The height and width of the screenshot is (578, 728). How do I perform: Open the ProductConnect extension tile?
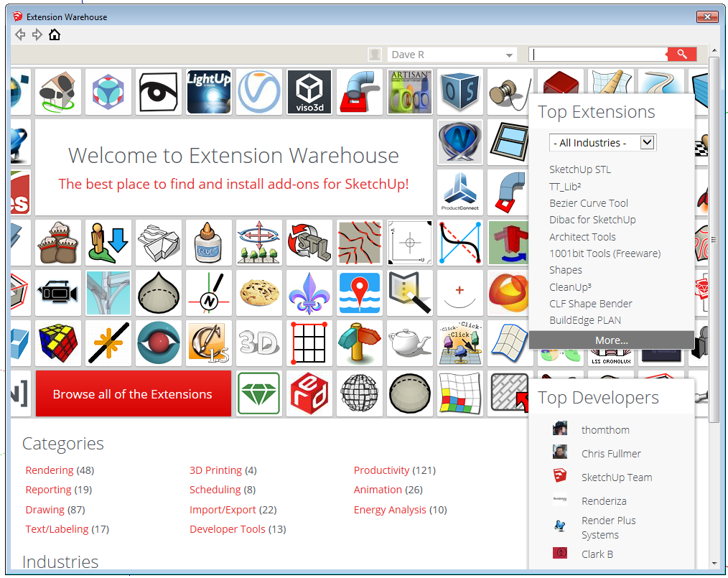point(460,192)
